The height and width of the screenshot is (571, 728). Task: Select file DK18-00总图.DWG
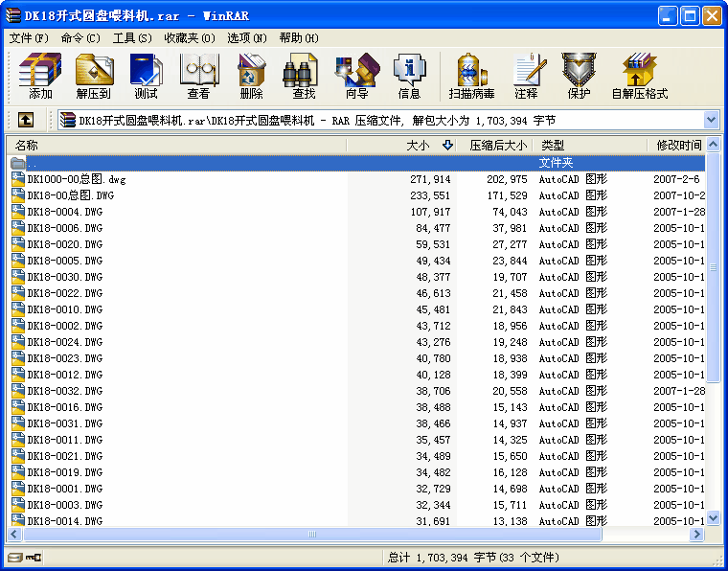(x=70, y=195)
